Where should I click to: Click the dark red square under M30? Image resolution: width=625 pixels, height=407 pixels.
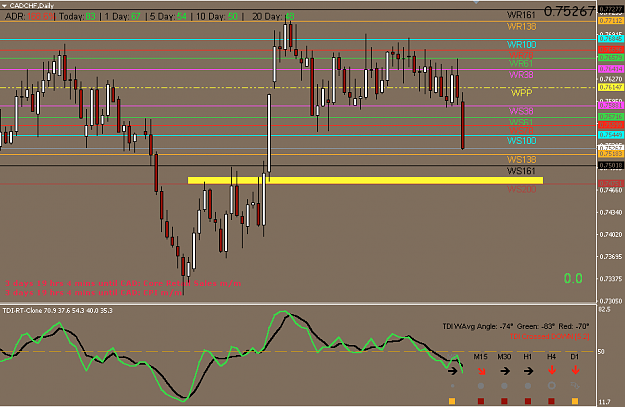pos(504,401)
